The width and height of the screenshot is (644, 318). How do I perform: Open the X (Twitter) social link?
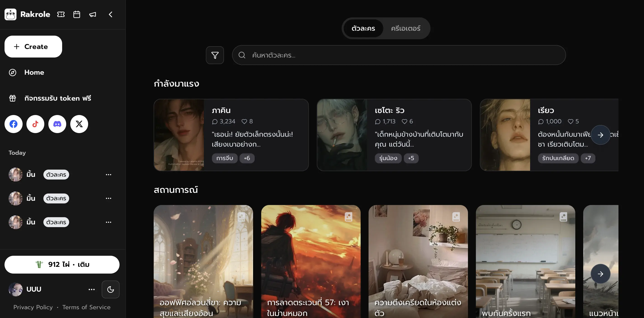79,124
